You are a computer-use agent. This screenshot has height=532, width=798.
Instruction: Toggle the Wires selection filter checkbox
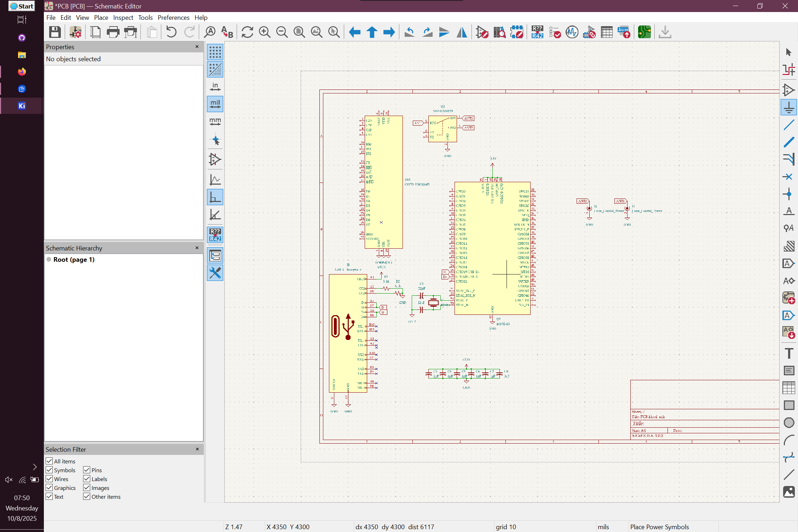50,479
